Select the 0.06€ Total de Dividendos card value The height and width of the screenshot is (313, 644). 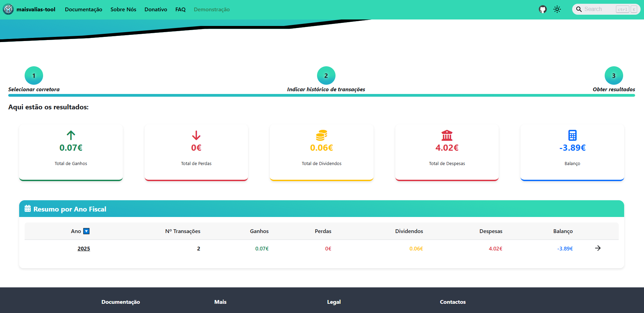(x=321, y=148)
